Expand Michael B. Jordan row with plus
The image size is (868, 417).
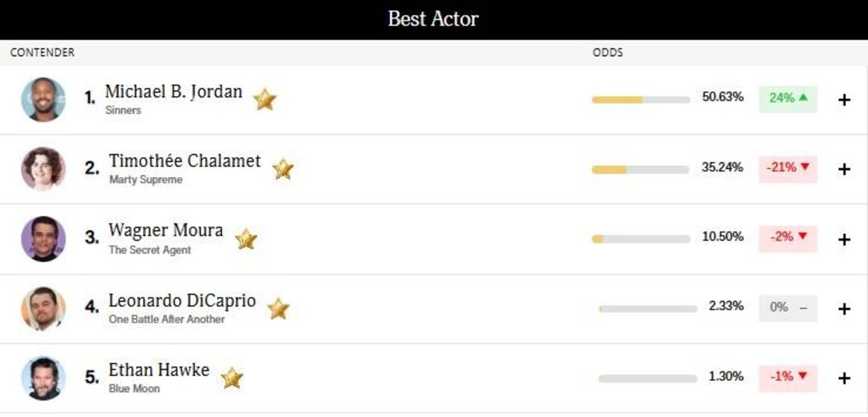[x=844, y=100]
